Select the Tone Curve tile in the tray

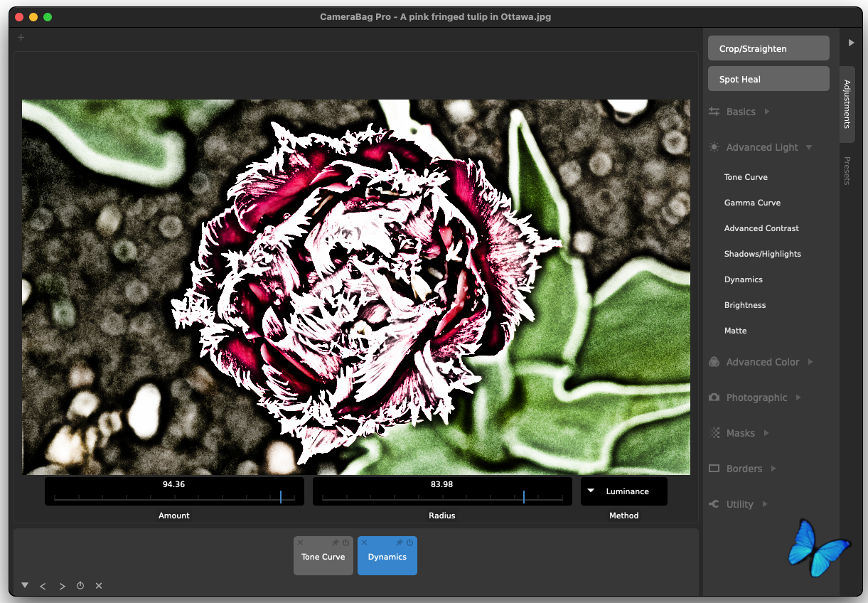coord(323,557)
